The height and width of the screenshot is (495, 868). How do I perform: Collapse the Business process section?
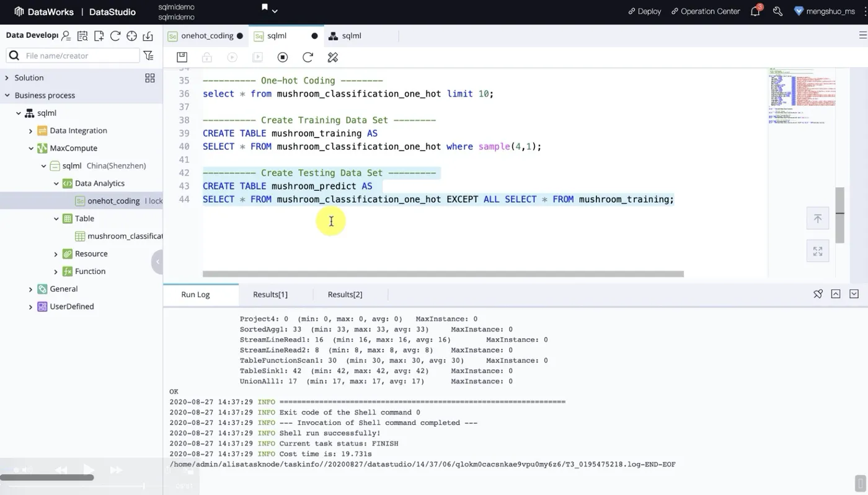[x=7, y=95]
